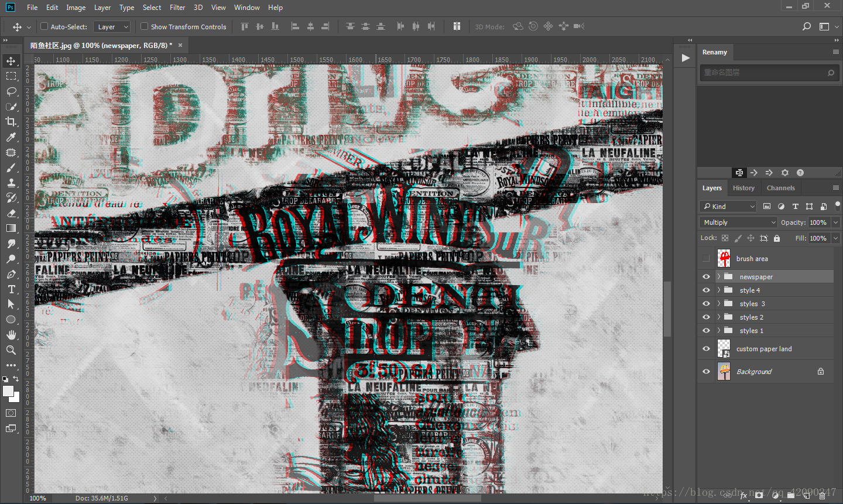Open the Image menu

[x=76, y=8]
